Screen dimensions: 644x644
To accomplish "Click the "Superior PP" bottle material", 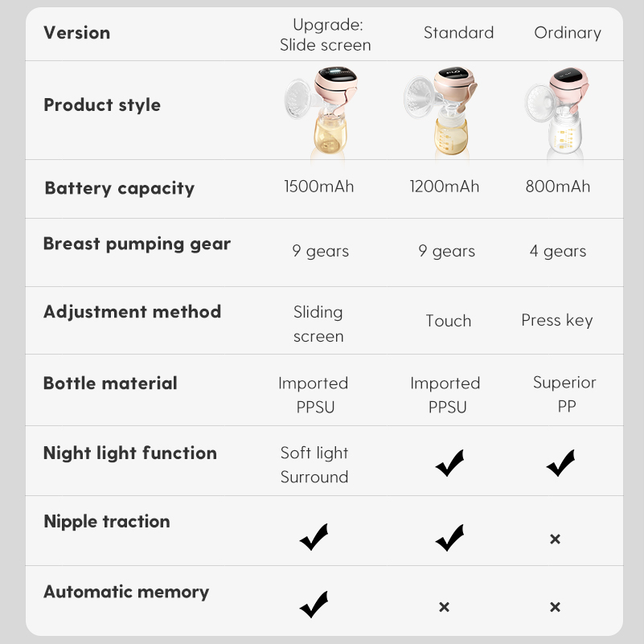I will [565, 394].
